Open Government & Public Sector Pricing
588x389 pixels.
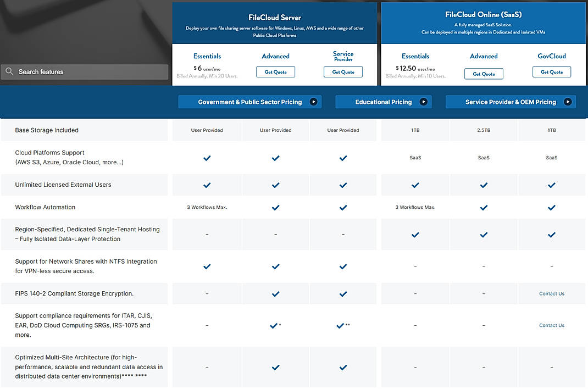[249, 102]
